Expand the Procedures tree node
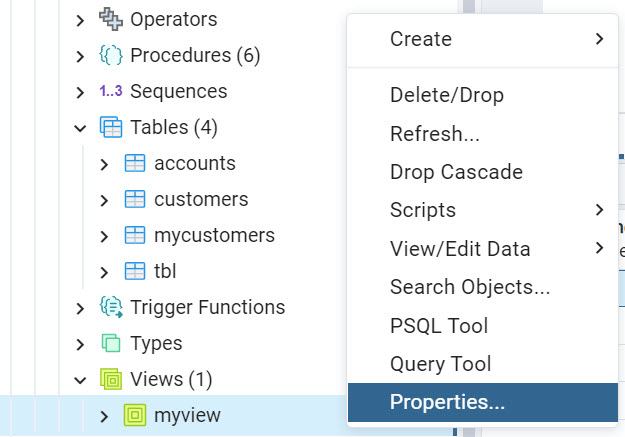Viewport: 625px width, 437px height. 80,55
